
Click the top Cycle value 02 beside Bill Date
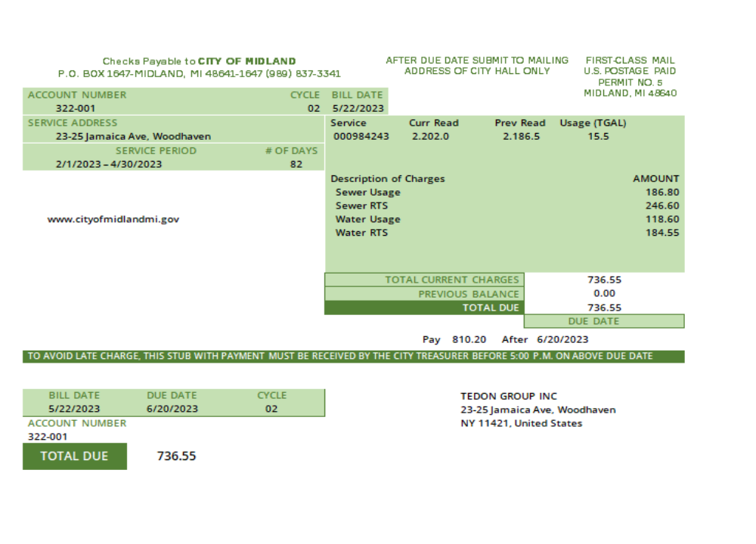(314, 108)
